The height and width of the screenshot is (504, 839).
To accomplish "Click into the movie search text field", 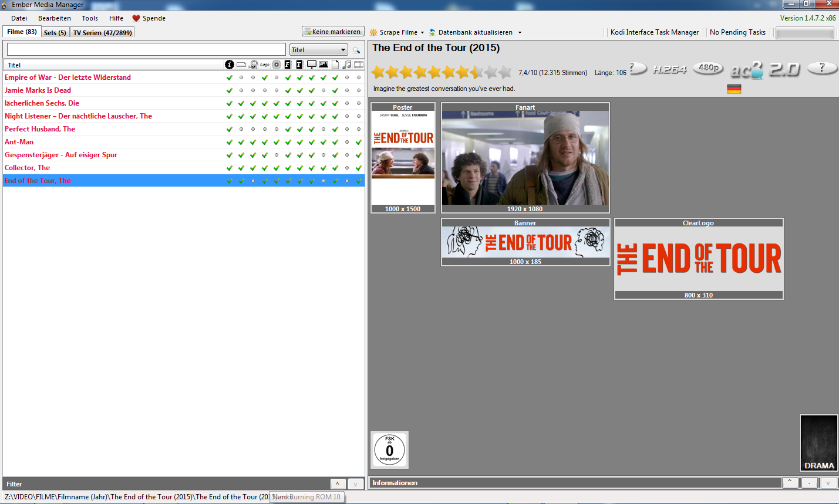I will (x=146, y=49).
